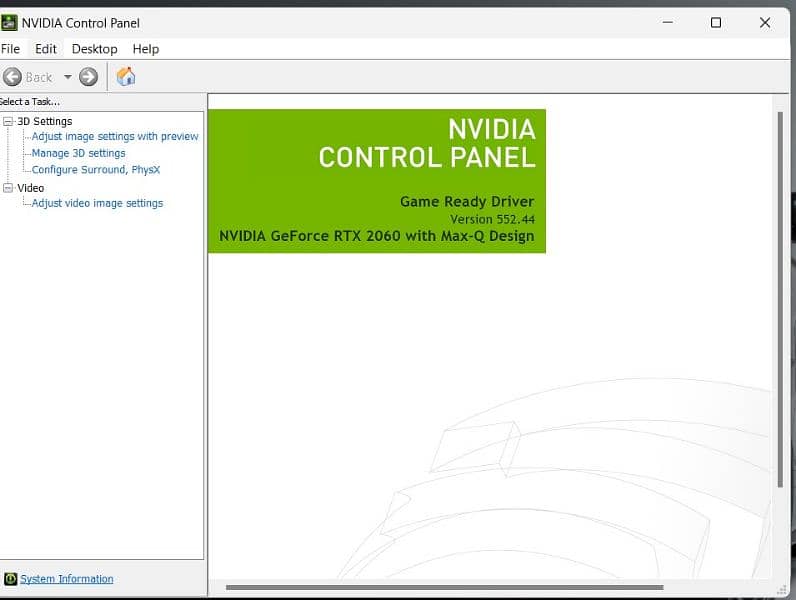
Task: Open the Help menu
Action: click(x=146, y=48)
